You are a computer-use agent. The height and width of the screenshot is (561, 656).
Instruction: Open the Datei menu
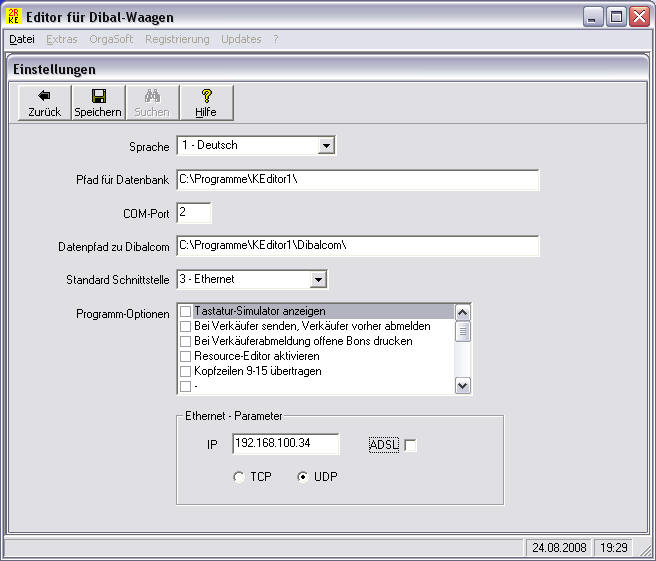coord(21,39)
